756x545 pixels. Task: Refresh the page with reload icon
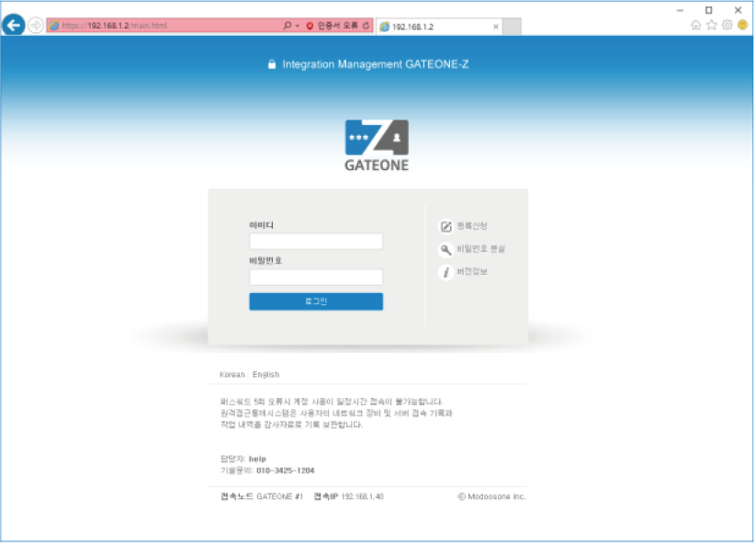tap(367, 26)
